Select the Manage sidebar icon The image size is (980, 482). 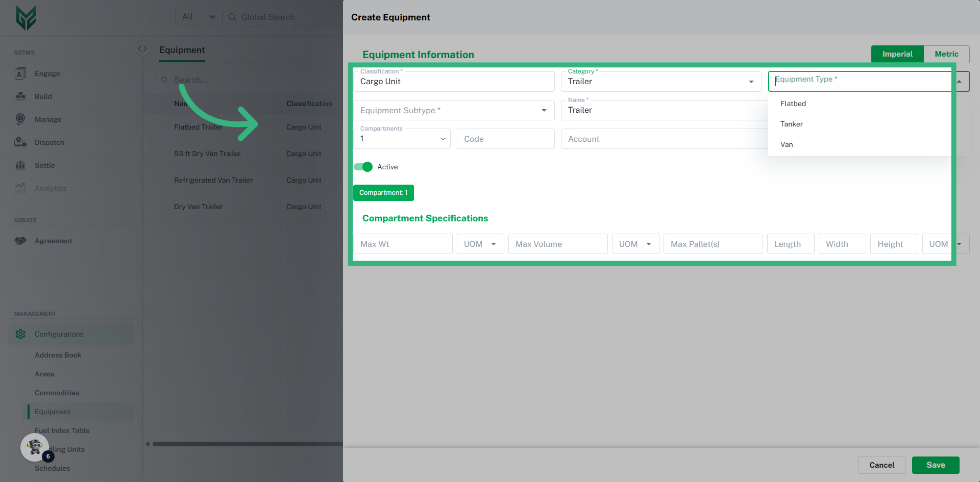pos(20,119)
